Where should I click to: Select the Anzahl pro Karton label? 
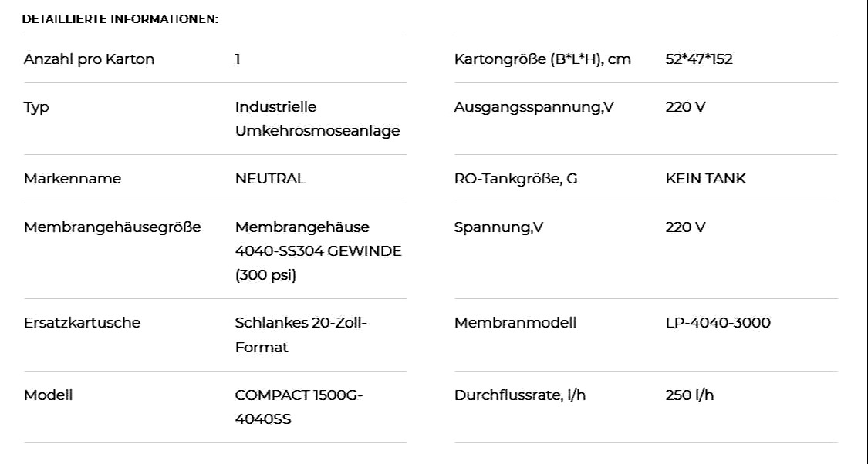(90, 59)
